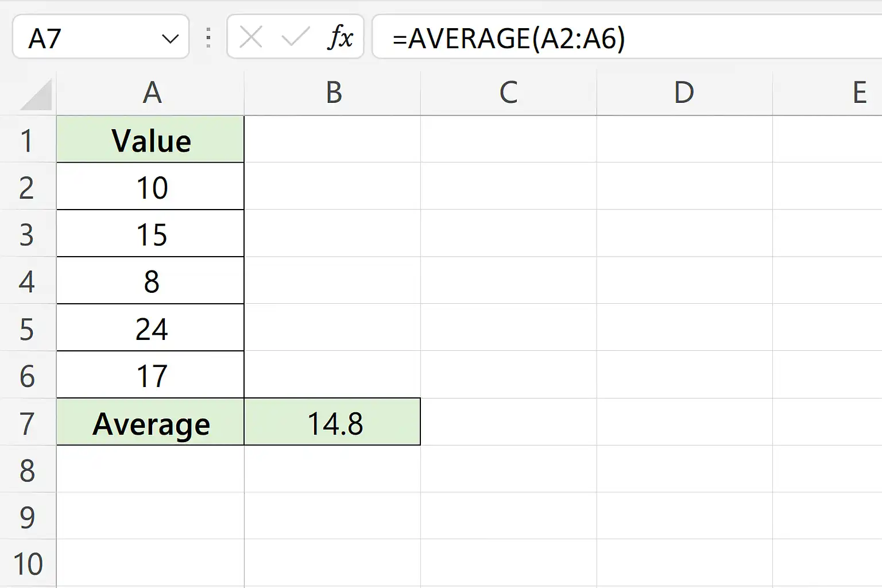
Task: Select row 7 header
Action: click(28, 422)
